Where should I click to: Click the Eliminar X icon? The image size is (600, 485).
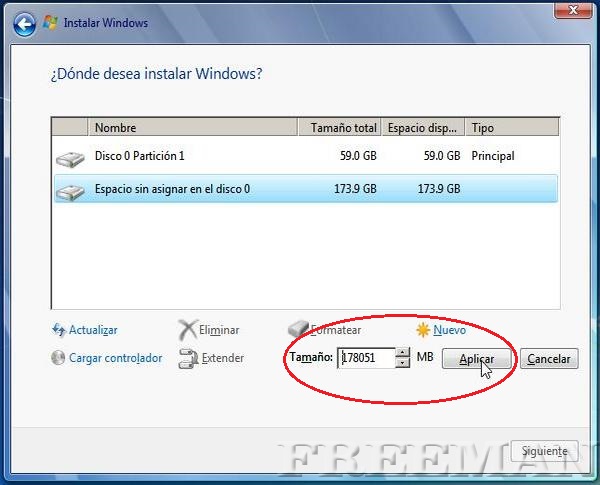pyautogui.click(x=188, y=330)
